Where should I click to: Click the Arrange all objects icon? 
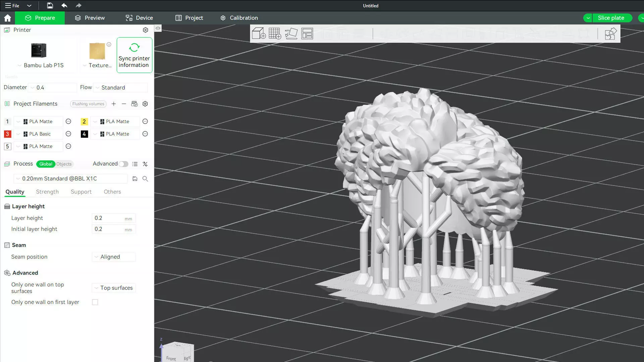(x=307, y=34)
